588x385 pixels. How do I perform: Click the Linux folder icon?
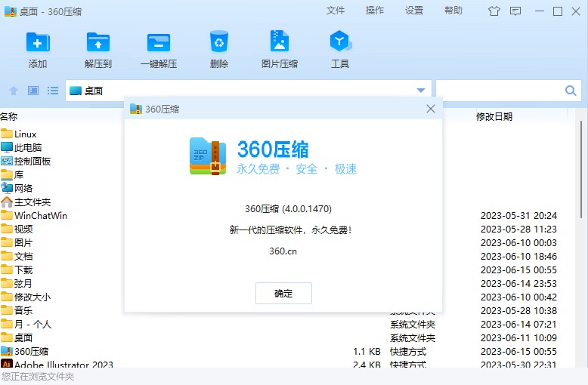[7, 134]
